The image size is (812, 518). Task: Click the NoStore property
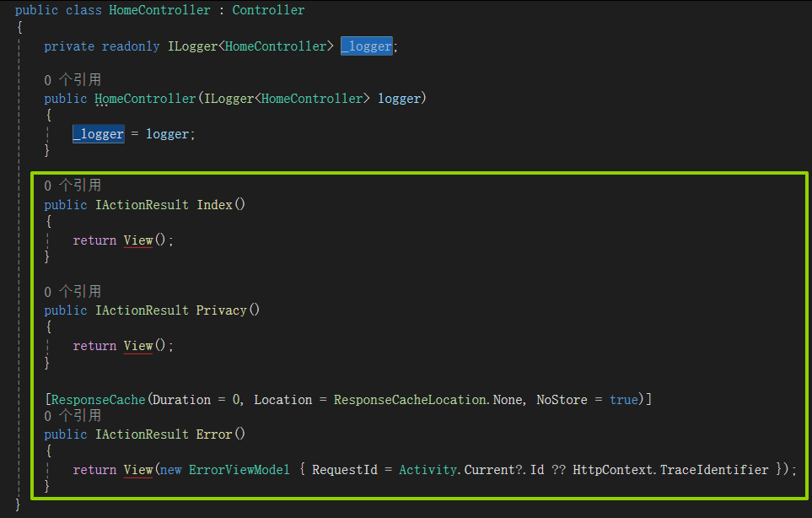click(562, 400)
